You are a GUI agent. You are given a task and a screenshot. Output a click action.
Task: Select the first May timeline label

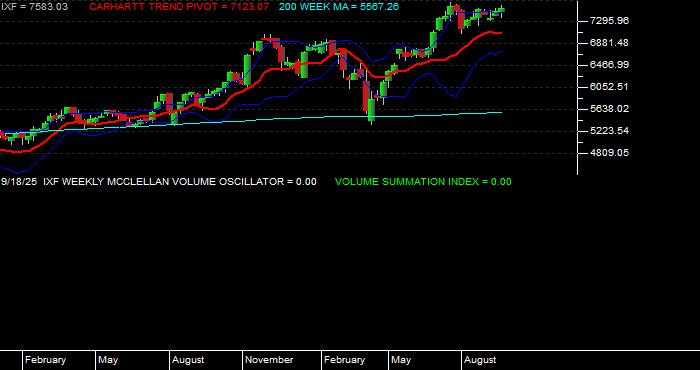108,360
